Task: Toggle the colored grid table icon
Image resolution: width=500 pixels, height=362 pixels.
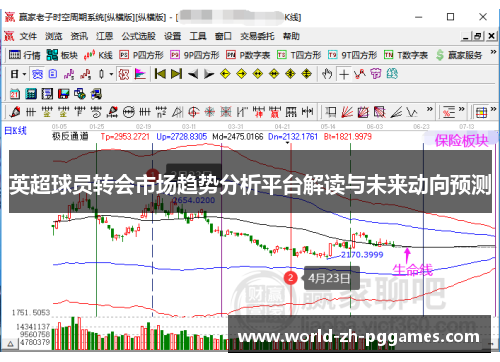Action: click(481, 113)
